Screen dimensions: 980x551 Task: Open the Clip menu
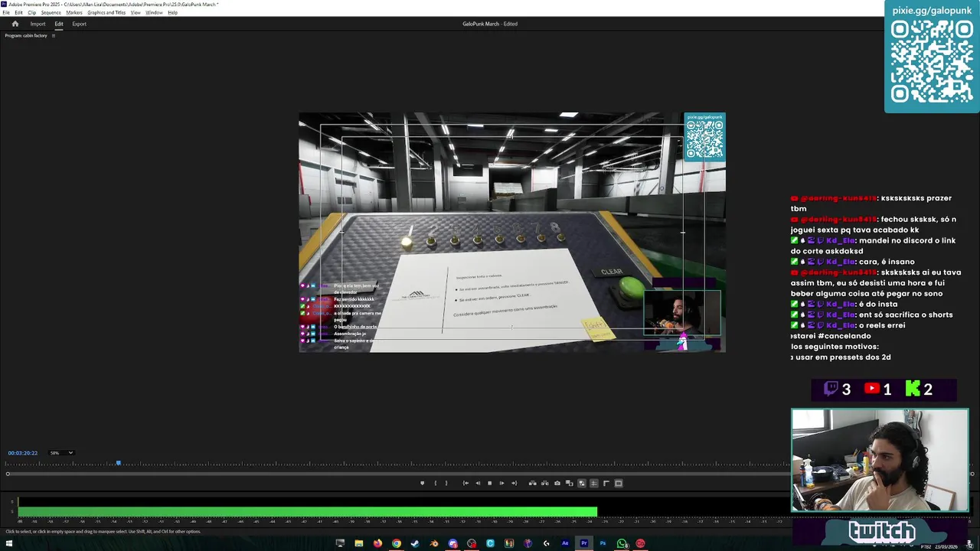coord(31,13)
